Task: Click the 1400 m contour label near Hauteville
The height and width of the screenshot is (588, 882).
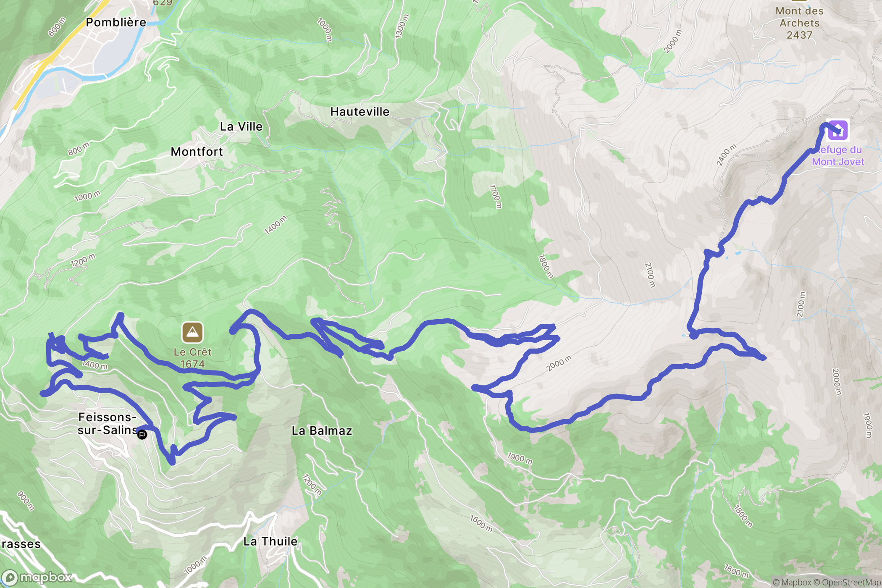Action: tap(276, 225)
